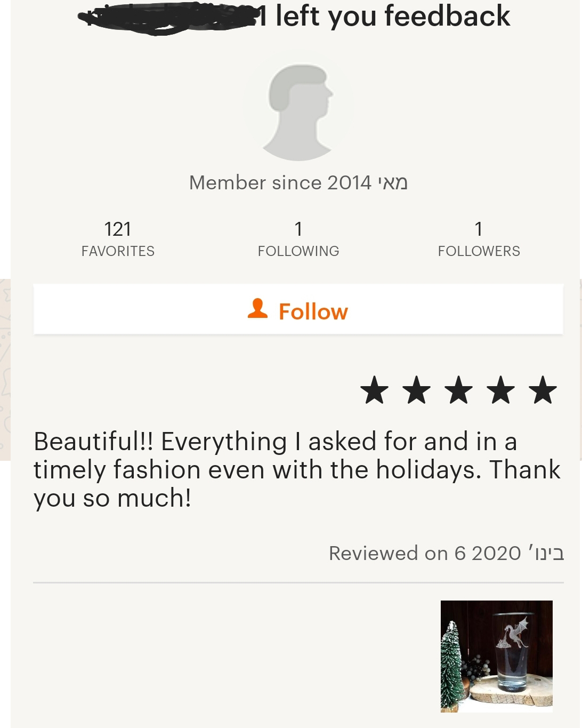Click the fourth rating star

point(501,390)
